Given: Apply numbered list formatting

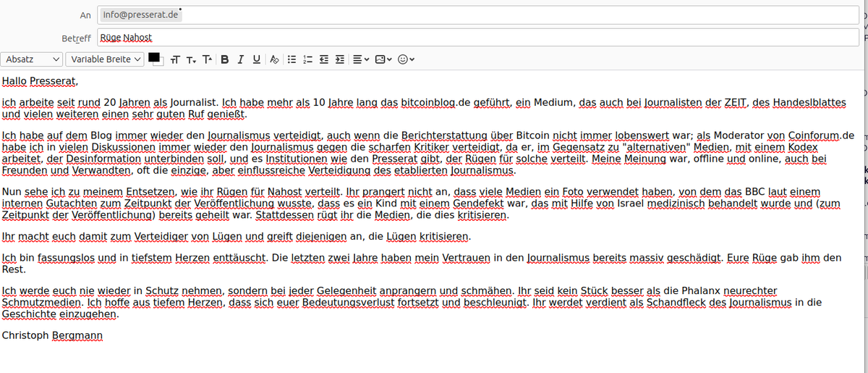Looking at the screenshot, I should [307, 59].
